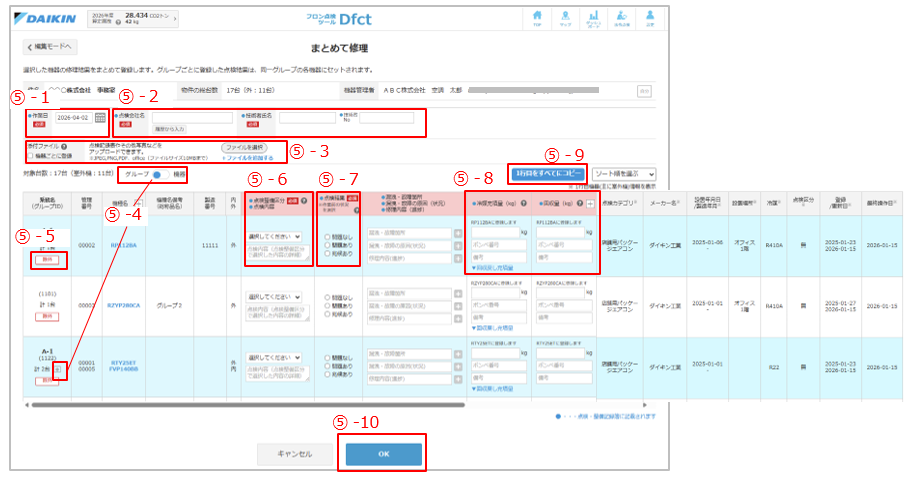Click plus icon beside first row failure fields
This screenshot has height=482, width=908.
pos(458,233)
